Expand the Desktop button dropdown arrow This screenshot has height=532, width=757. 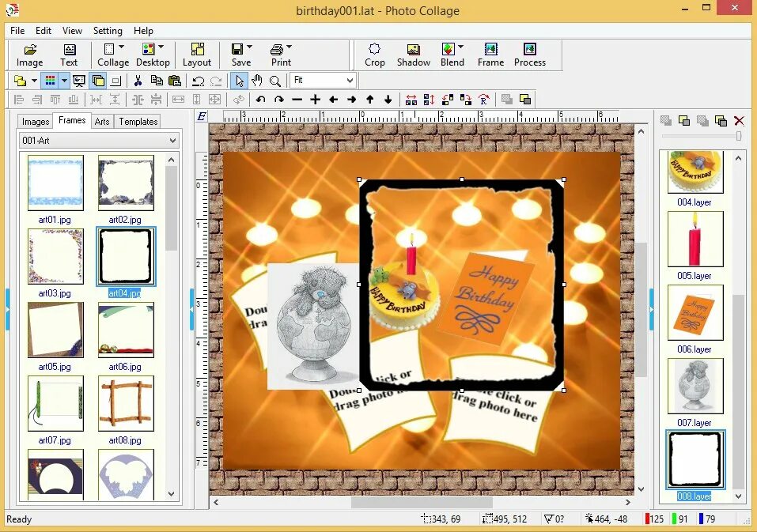click(x=161, y=47)
